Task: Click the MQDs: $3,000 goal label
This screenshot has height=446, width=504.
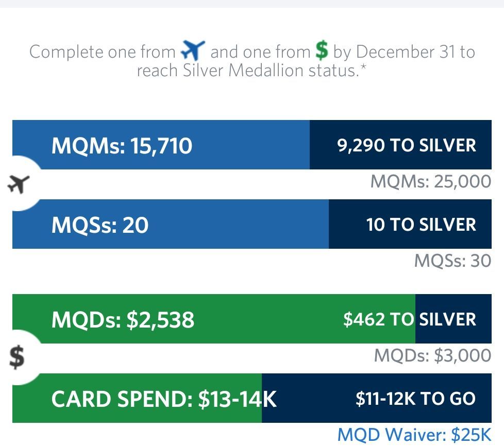Action: coord(433,355)
